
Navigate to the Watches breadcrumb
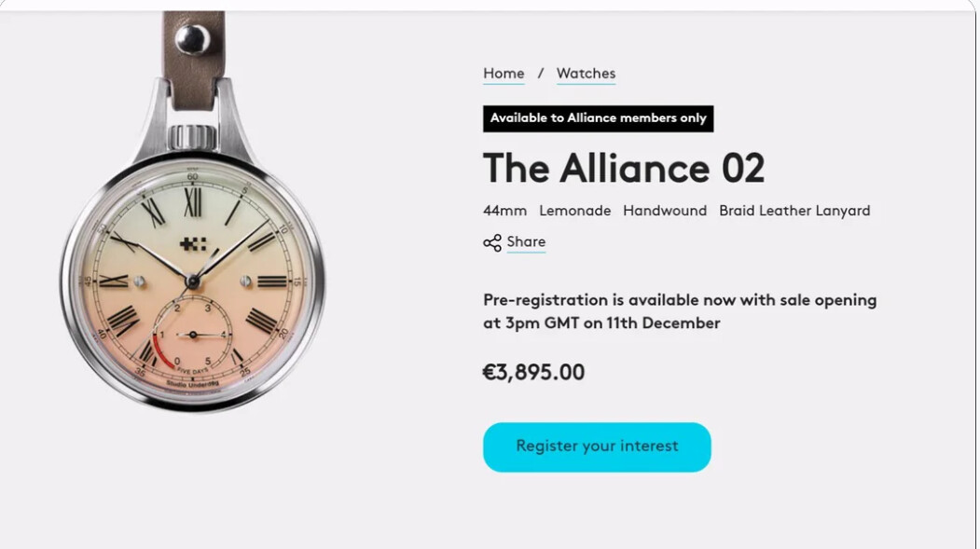586,74
